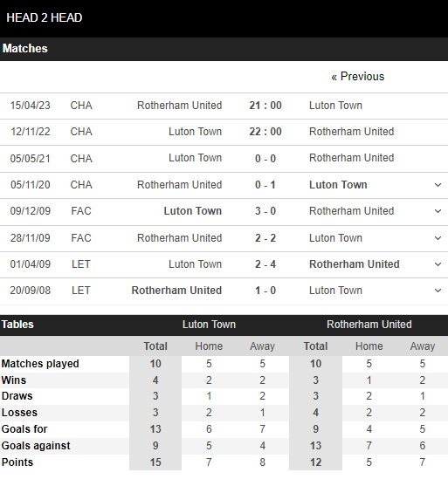Open Luton Town column header in Tables
The width and height of the screenshot is (448, 486).
[209, 325]
